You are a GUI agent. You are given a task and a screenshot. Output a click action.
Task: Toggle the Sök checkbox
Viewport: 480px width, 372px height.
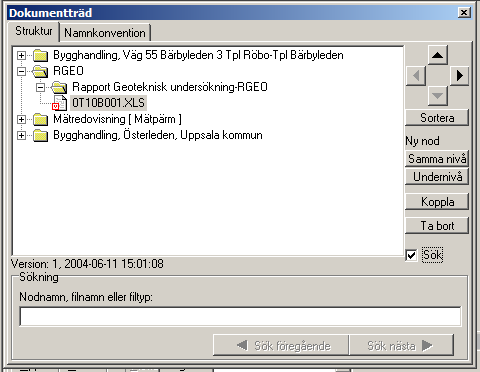click(412, 255)
